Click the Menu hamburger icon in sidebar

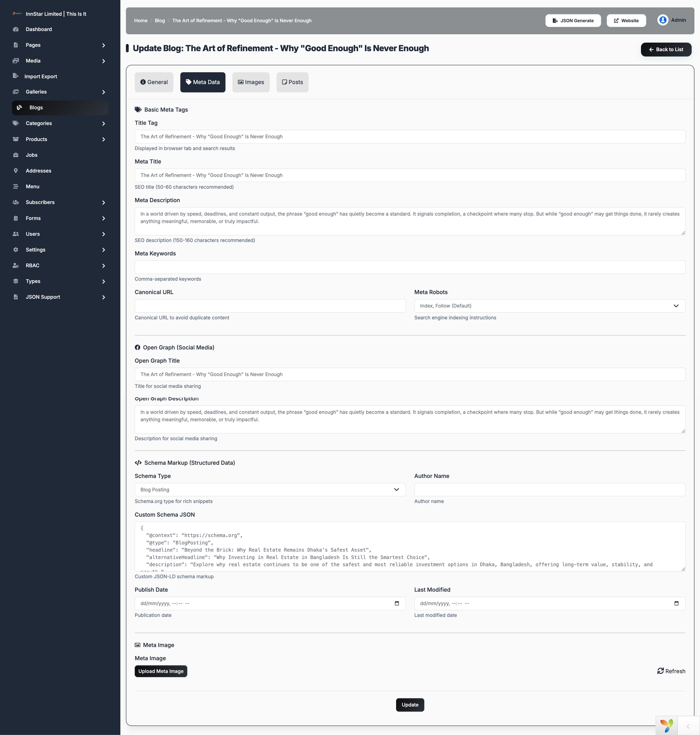coord(16,186)
